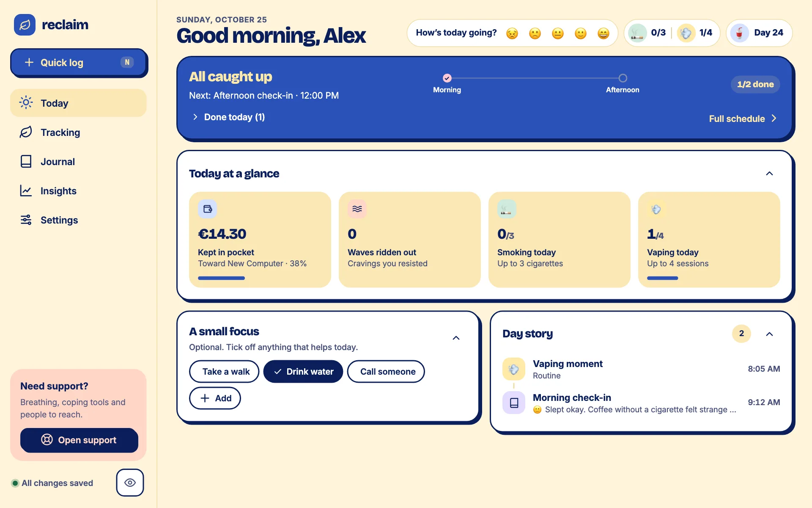This screenshot has height=508, width=812.
Task: Click the cigarette icon on Smoking today card
Action: click(x=507, y=209)
